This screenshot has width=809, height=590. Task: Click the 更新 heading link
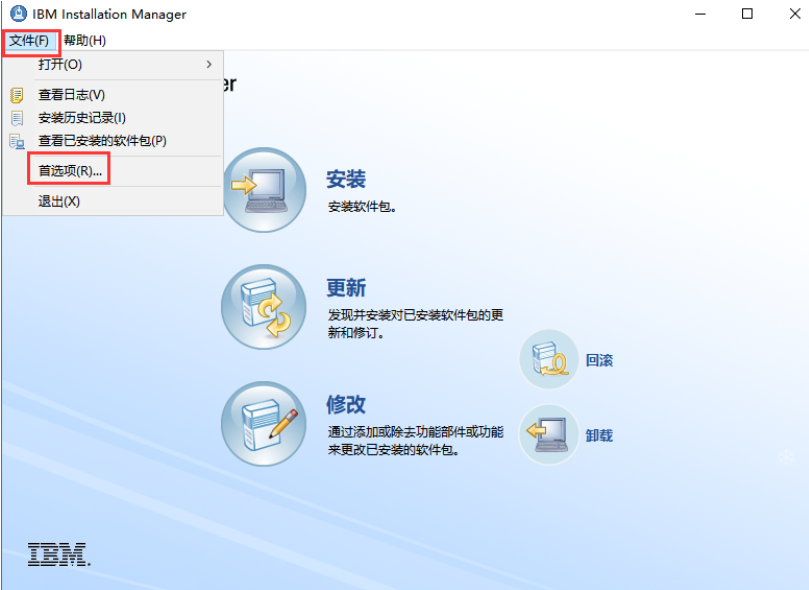pos(346,288)
